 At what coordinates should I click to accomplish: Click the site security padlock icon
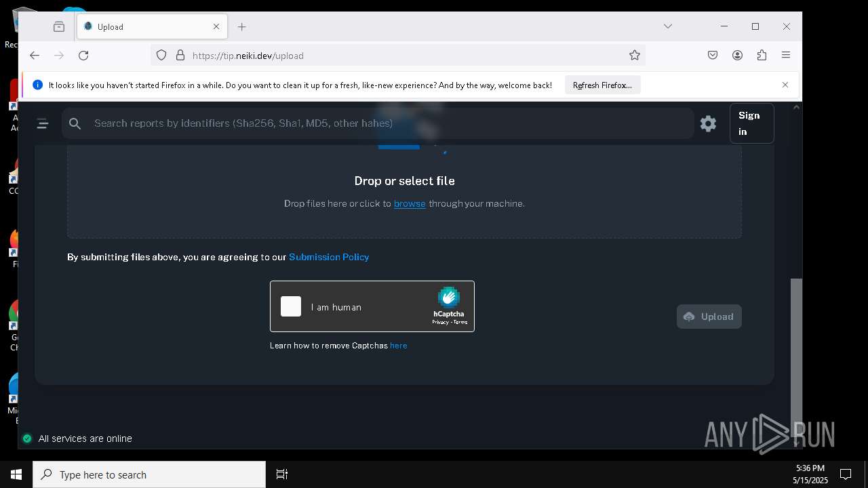[180, 56]
